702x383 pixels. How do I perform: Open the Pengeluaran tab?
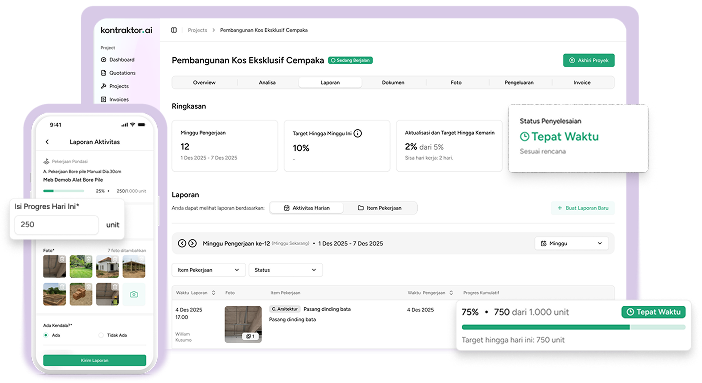519,82
